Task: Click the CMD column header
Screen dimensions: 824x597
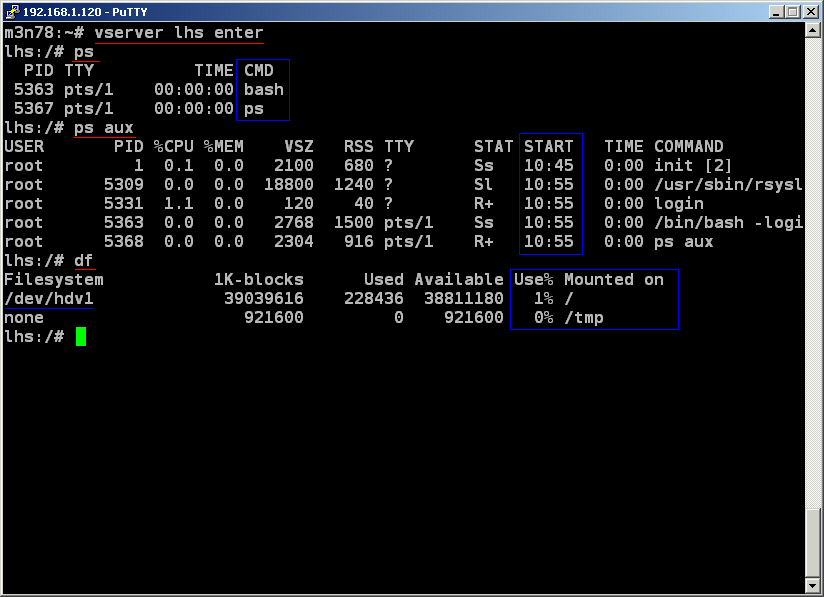Action: [258, 70]
